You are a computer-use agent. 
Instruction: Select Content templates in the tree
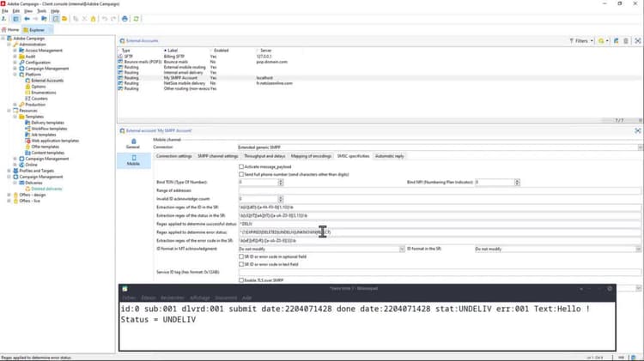click(47, 153)
